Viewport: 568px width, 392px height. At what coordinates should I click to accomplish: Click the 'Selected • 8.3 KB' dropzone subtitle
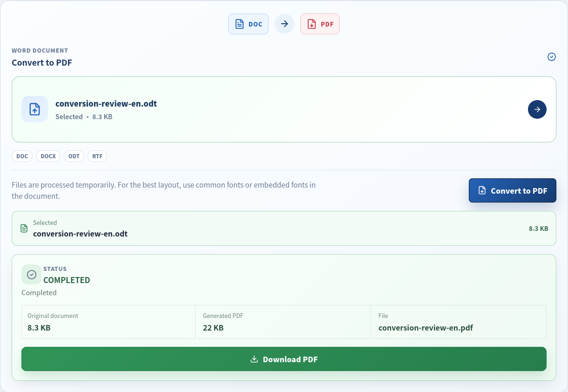(x=84, y=117)
